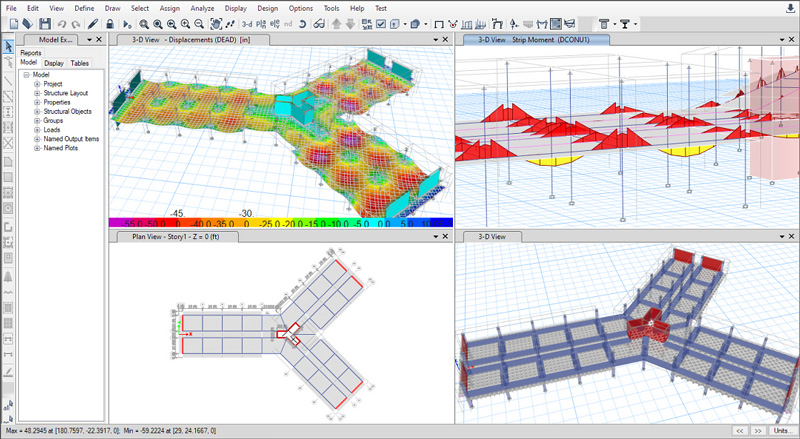This screenshot has height=439, width=800.
Task: Collapse the Model root tree node
Action: tap(26, 75)
